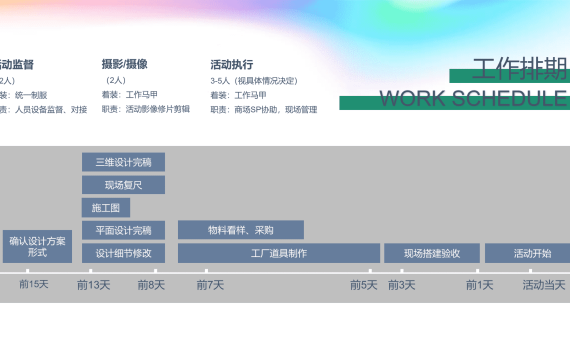Select the 三维设计完稿 task box

tap(123, 162)
